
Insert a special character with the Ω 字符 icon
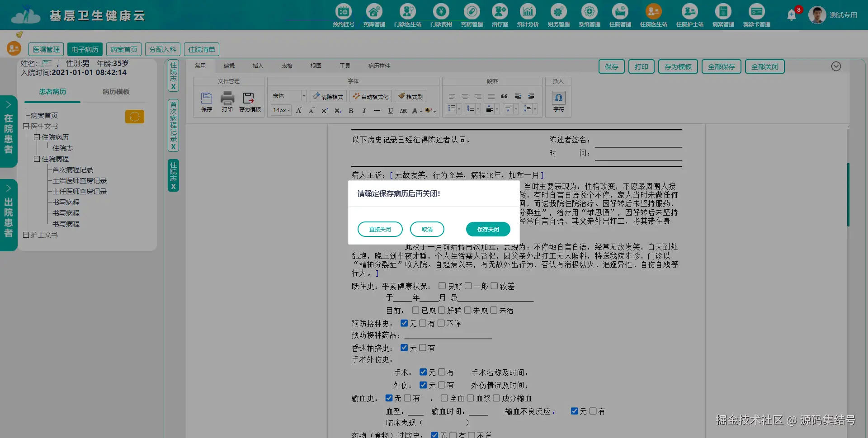(x=559, y=98)
